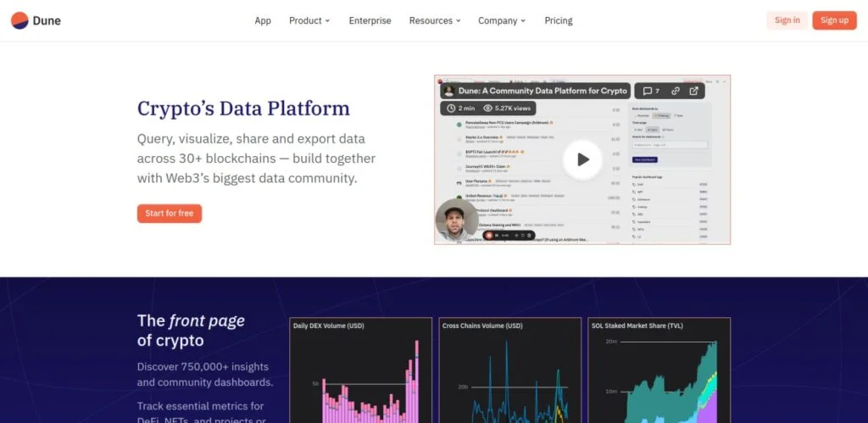Expand the Resources dropdown menu

(x=435, y=20)
